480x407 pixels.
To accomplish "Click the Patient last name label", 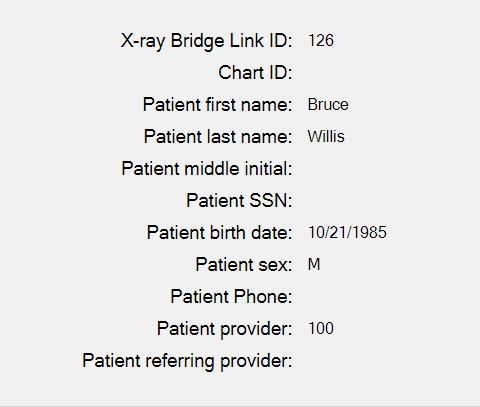I will point(218,136).
